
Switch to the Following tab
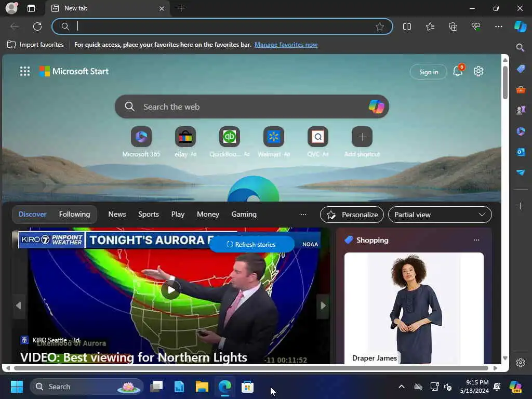click(75, 215)
